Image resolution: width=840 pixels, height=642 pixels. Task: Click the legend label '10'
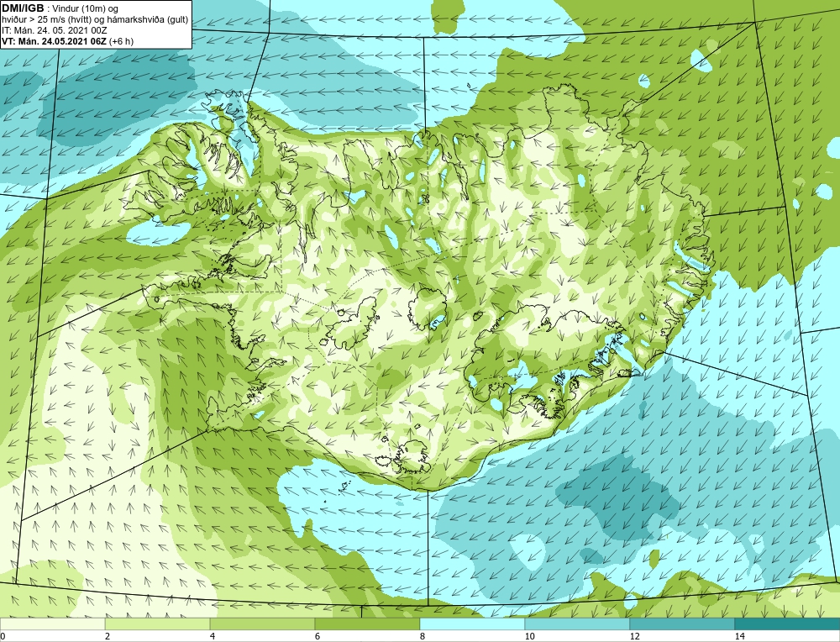coord(529,636)
